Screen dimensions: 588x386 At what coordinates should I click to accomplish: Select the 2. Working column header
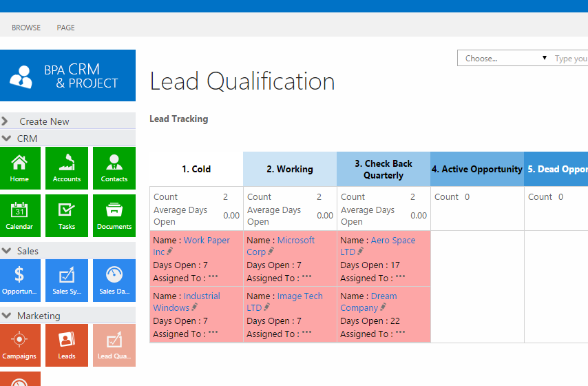[x=290, y=169]
